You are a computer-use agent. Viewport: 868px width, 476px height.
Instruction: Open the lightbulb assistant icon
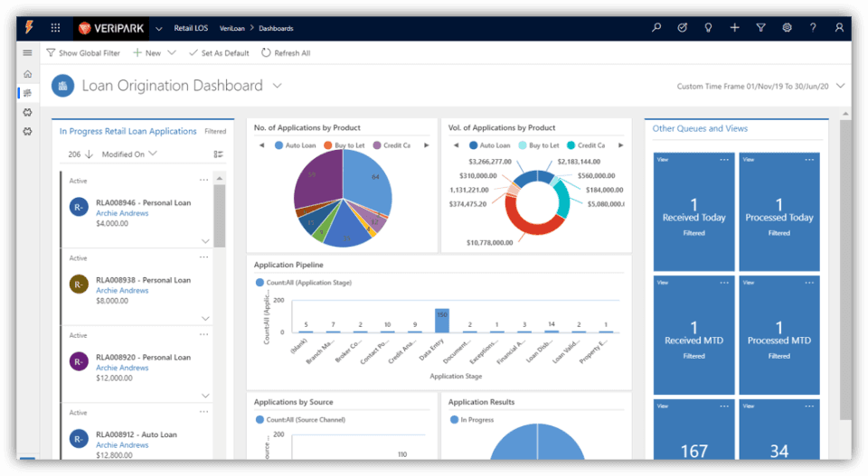pyautogui.click(x=708, y=28)
